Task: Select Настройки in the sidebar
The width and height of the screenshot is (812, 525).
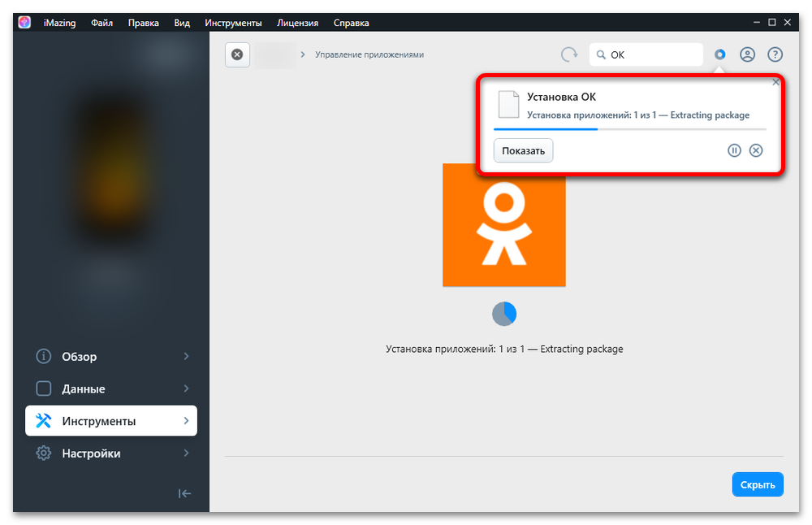Action: [x=111, y=453]
